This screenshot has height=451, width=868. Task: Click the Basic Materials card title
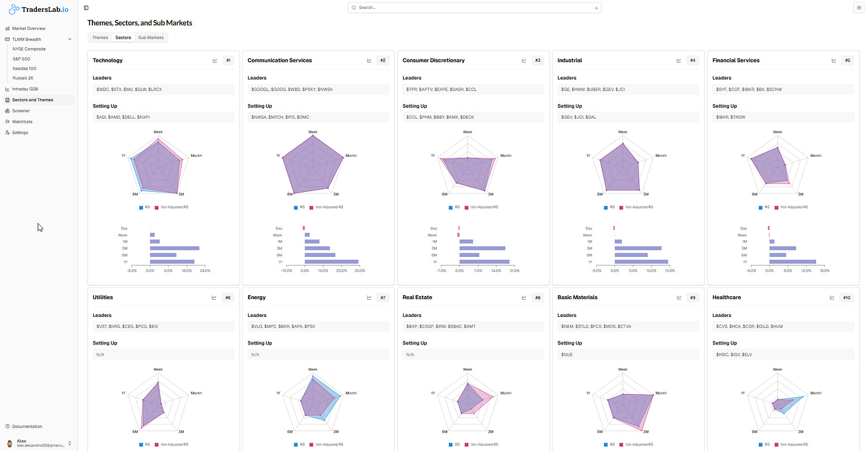[577, 297]
